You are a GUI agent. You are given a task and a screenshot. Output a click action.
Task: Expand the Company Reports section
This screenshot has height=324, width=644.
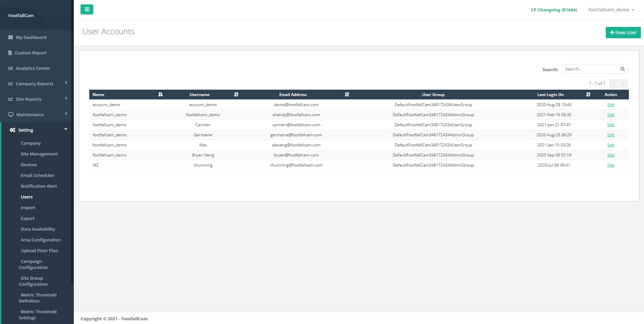tap(34, 83)
